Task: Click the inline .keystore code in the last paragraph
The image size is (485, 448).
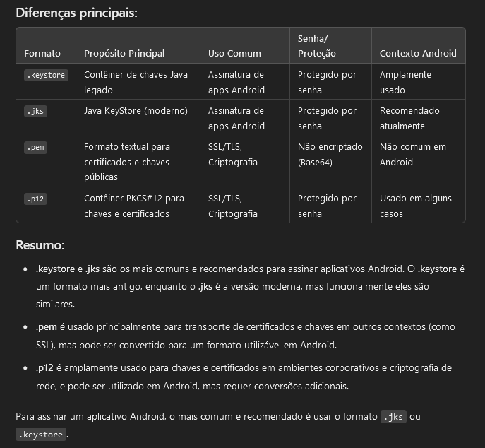Action: pyautogui.click(x=41, y=434)
